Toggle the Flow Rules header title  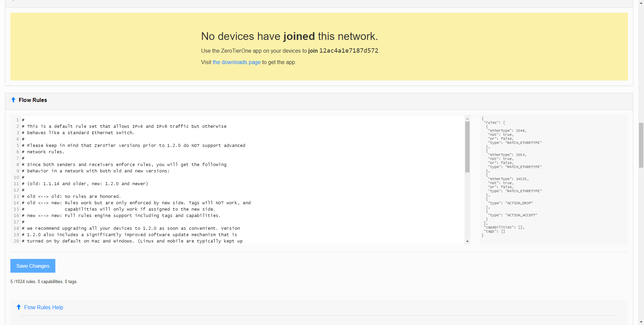(x=33, y=100)
